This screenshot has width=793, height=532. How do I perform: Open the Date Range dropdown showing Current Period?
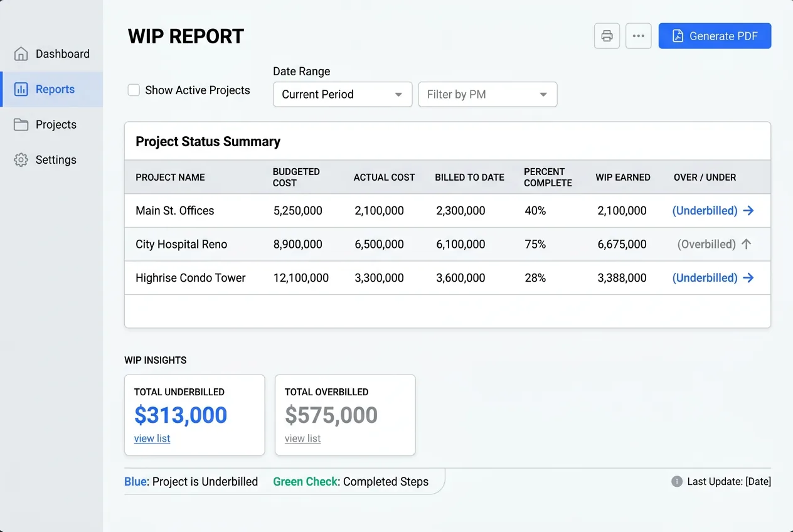click(x=342, y=94)
